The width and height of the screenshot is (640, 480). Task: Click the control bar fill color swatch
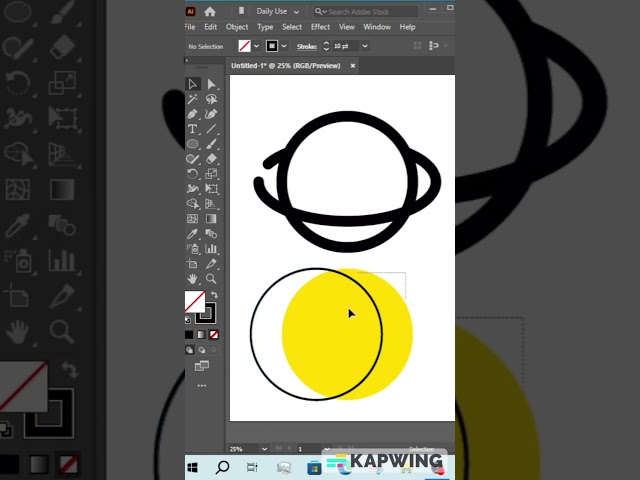(x=244, y=46)
